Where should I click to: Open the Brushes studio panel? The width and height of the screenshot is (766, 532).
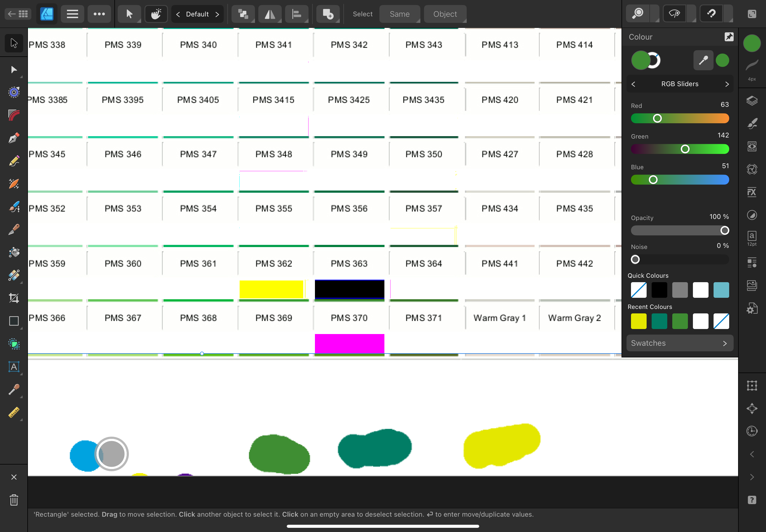tap(752, 124)
